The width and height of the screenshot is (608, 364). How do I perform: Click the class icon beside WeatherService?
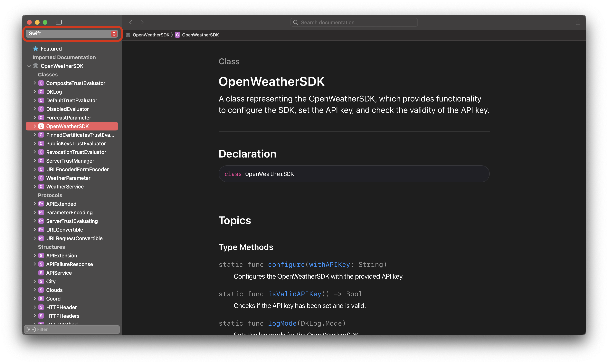pyautogui.click(x=41, y=187)
